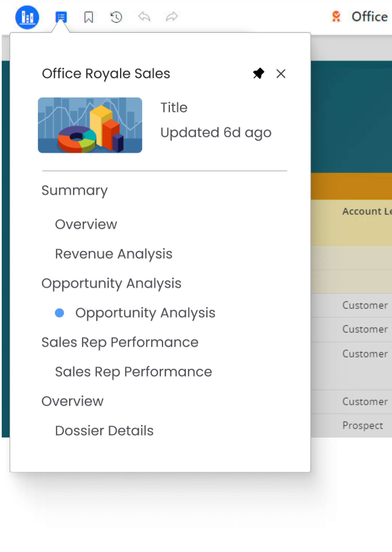This screenshot has width=392, height=552.
Task: Click the dossier thumbnail preview image
Action: point(90,125)
